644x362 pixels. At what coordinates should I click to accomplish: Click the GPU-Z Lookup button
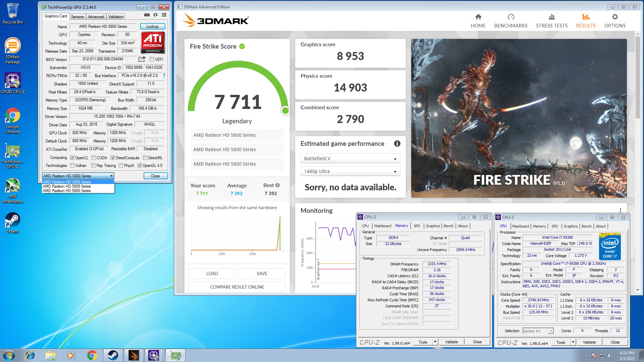click(x=152, y=26)
